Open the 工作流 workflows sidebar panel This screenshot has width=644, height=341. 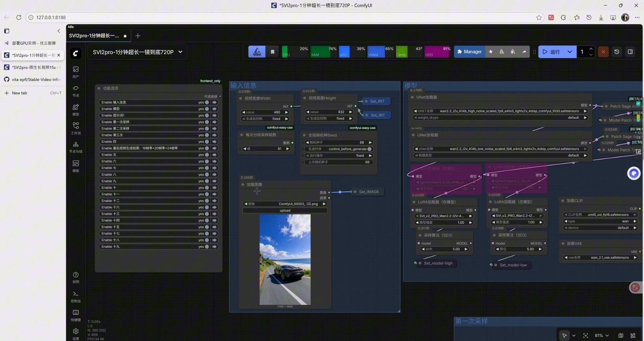(76, 128)
